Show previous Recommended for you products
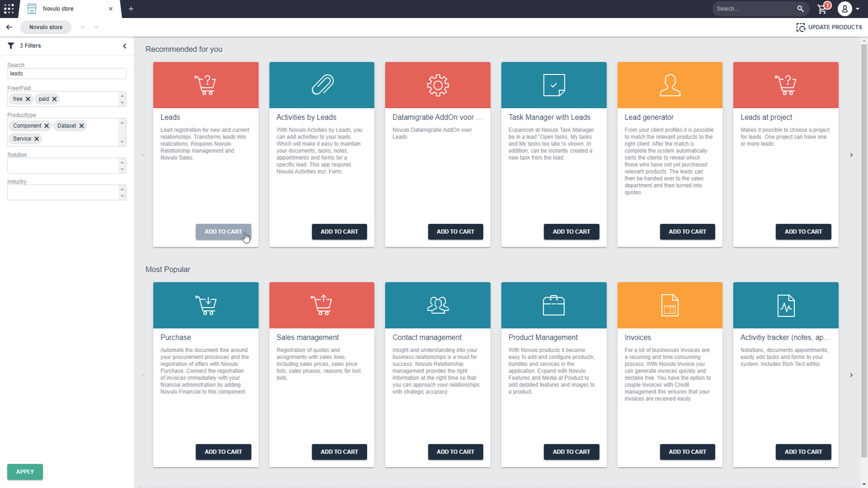868x488 pixels. tap(143, 155)
